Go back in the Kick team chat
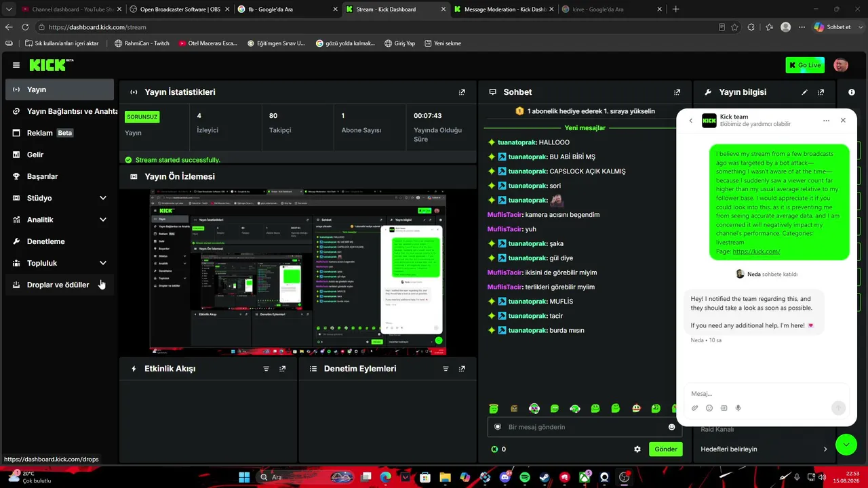This screenshot has width=868, height=488. pos(691,121)
